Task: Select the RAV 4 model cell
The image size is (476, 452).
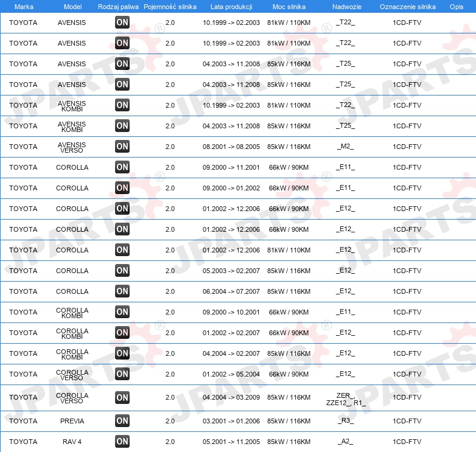Action: tap(72, 442)
